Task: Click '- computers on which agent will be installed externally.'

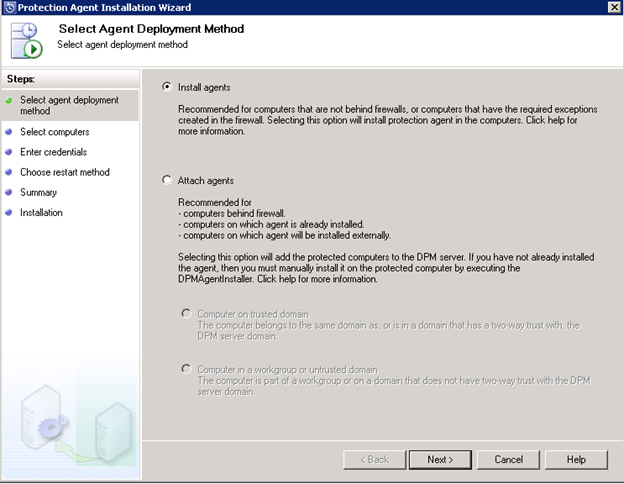Action: (285, 236)
